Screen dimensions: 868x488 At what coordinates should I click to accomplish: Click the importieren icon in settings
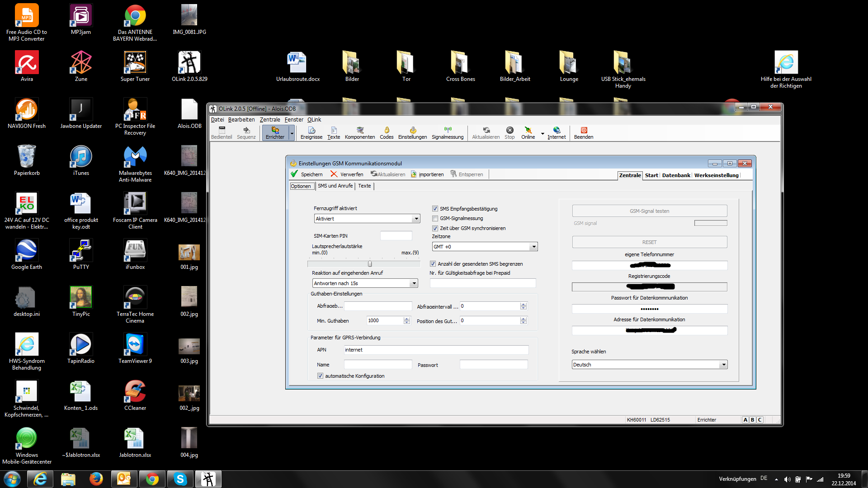coord(414,174)
